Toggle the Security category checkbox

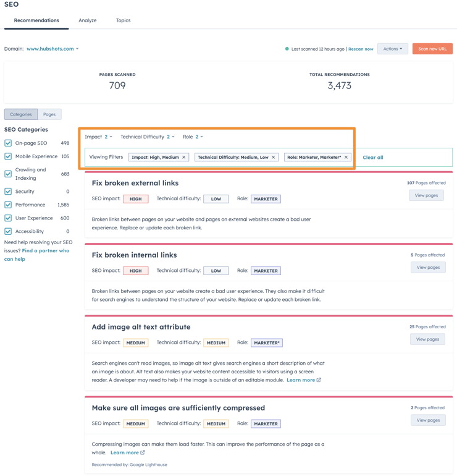8,191
